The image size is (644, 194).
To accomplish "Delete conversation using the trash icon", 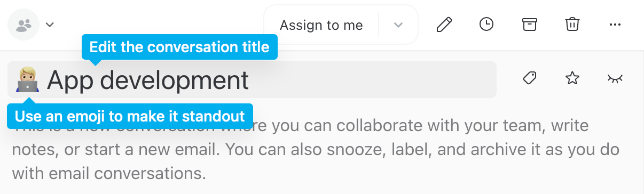I will [x=572, y=25].
